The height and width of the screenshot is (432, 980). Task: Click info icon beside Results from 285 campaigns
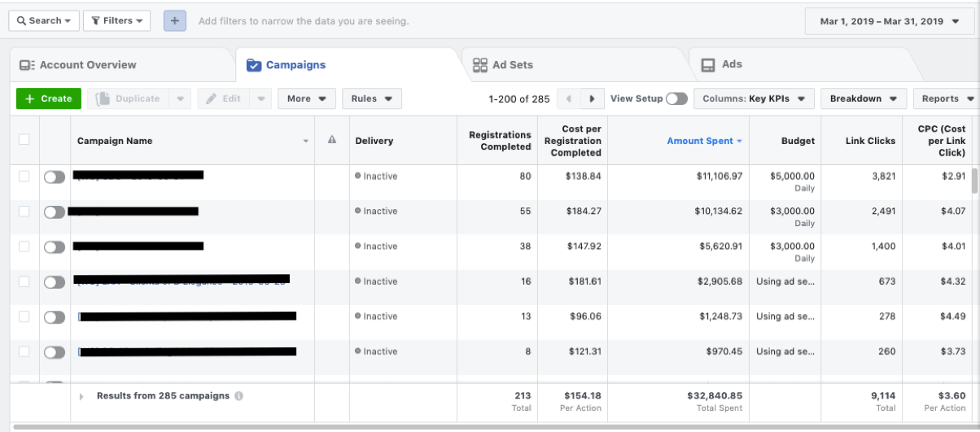(238, 396)
